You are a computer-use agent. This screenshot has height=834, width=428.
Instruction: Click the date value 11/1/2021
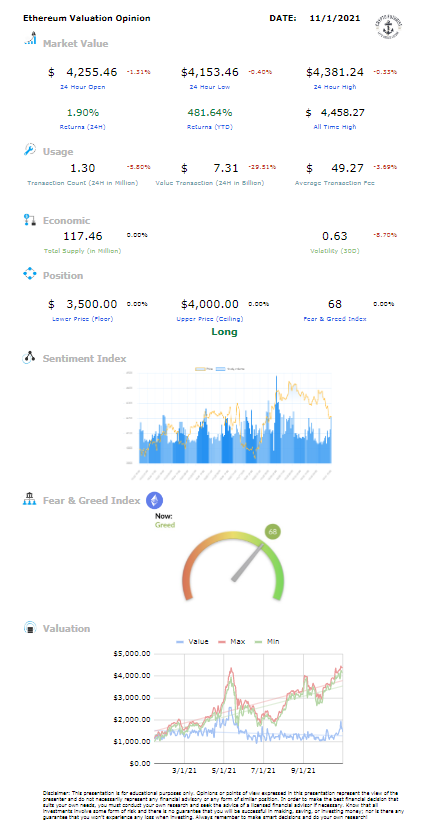coord(335,18)
